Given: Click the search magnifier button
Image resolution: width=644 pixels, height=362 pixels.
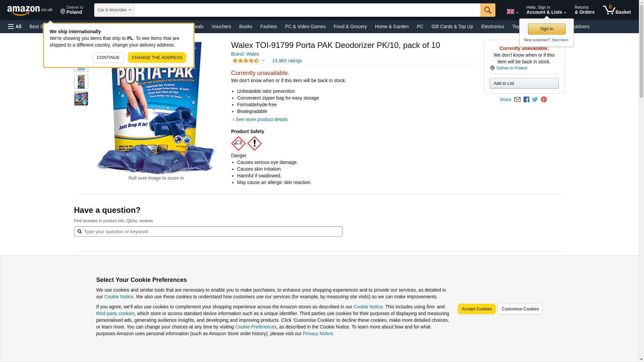Looking at the screenshot, I should [487, 10].
